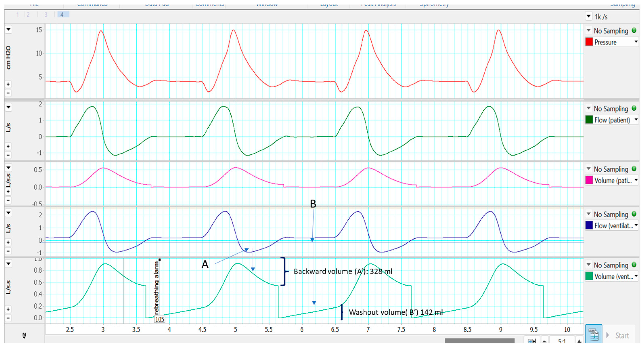Click the Pressure channel zoom-in plus icon
The image size is (644, 349).
[8, 84]
